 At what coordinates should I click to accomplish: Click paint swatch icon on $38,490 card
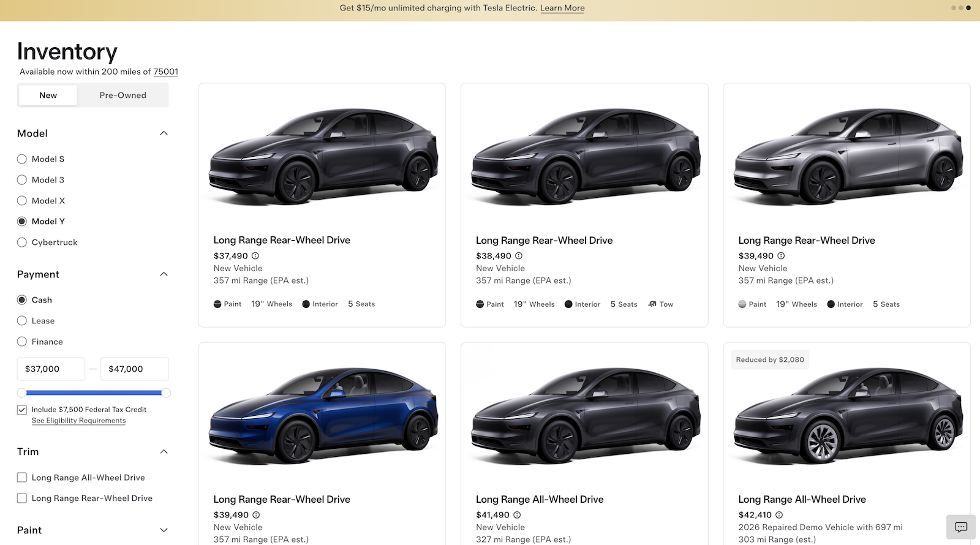pos(480,304)
